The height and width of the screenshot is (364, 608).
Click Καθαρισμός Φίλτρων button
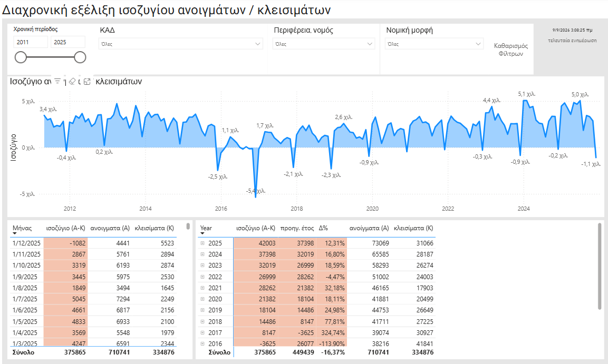[510, 50]
